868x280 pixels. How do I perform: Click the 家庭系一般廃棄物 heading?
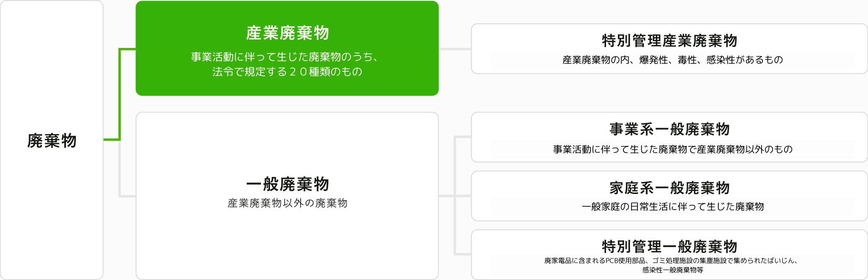pyautogui.click(x=670, y=188)
